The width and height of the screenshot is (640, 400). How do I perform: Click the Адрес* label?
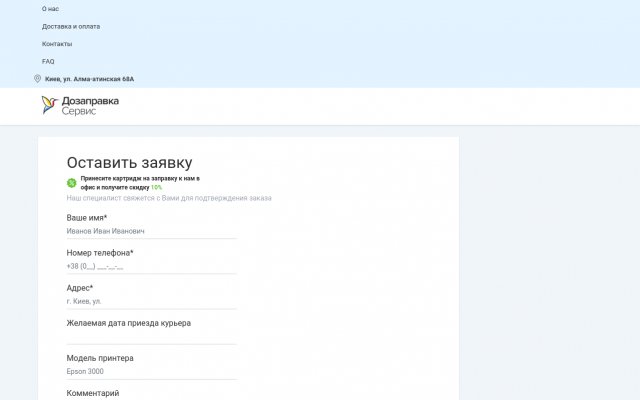(80, 288)
